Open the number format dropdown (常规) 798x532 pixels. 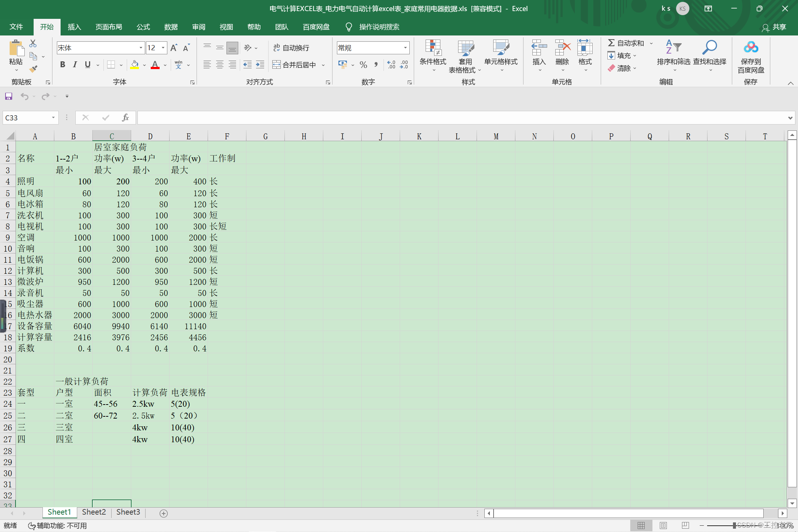(x=405, y=48)
